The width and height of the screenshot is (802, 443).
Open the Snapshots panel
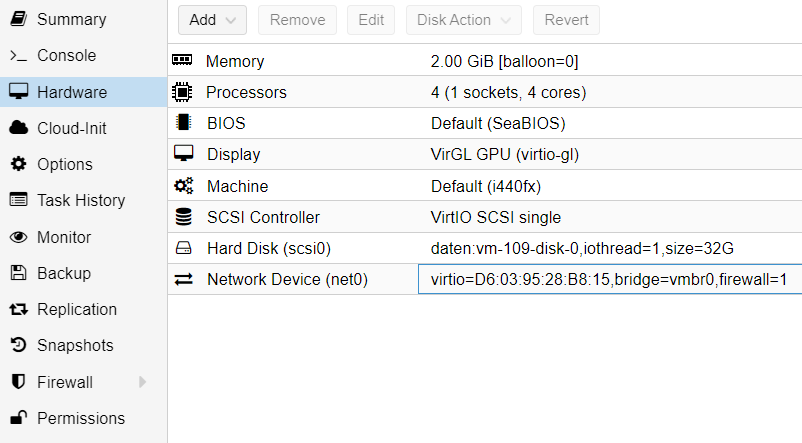pos(75,345)
